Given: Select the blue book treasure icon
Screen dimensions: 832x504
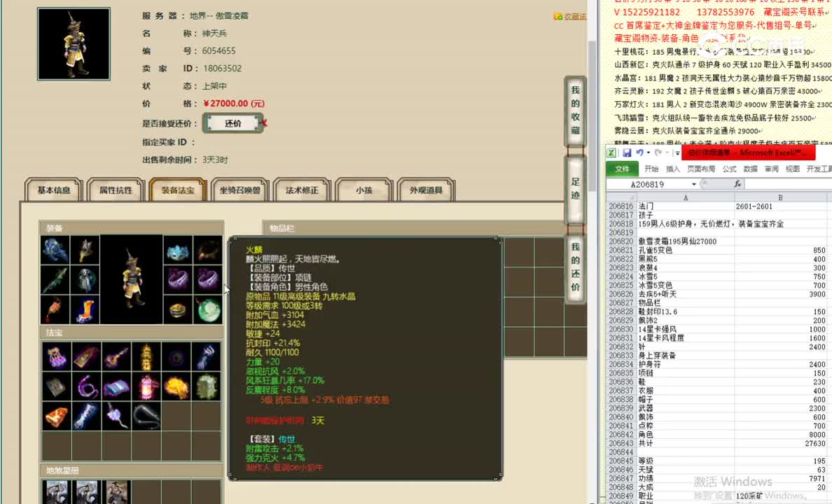Looking at the screenshot, I should (117, 386).
